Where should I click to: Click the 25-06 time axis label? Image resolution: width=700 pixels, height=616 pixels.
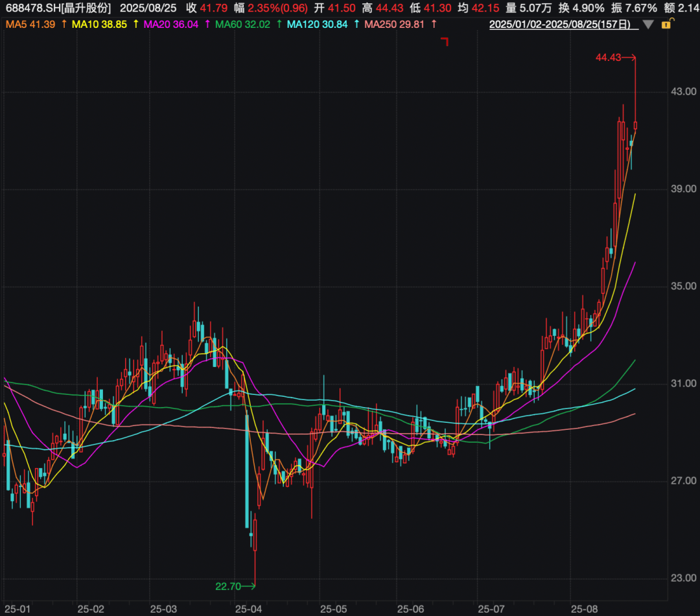click(x=411, y=610)
